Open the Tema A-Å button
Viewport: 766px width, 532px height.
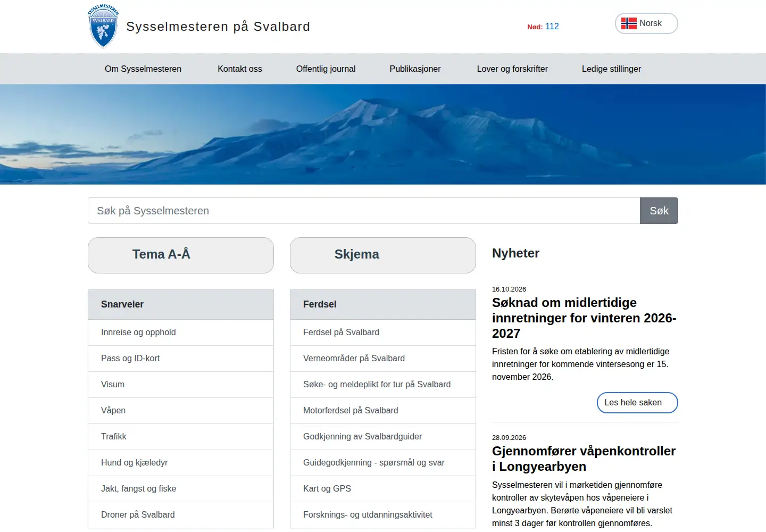pos(181,255)
